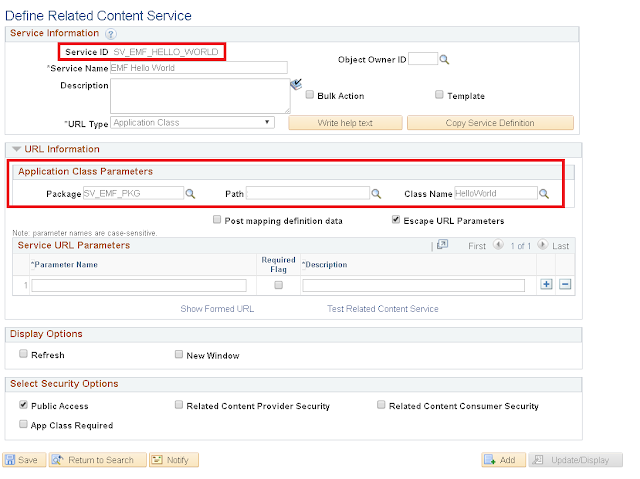Open the URL Type dropdown

coord(193,122)
